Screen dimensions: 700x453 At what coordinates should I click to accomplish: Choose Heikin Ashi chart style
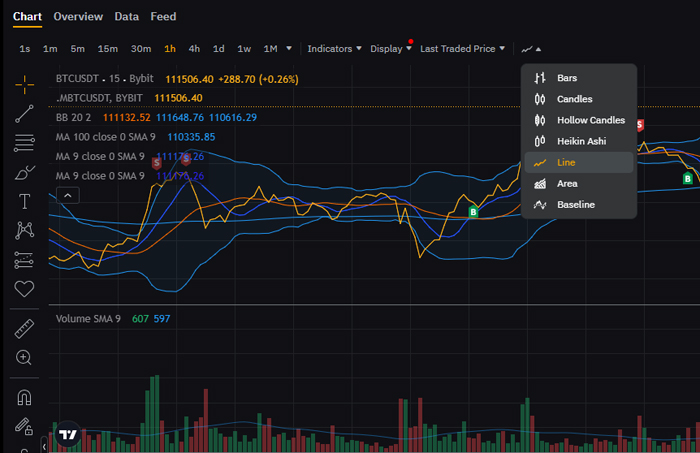coord(579,141)
